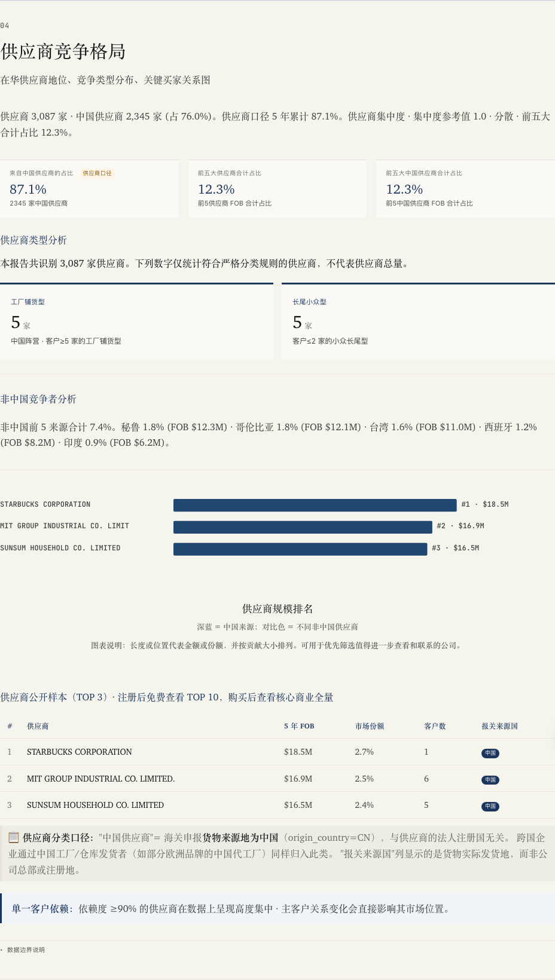Click the '#1 · $18.5M' chart label

[x=485, y=504]
